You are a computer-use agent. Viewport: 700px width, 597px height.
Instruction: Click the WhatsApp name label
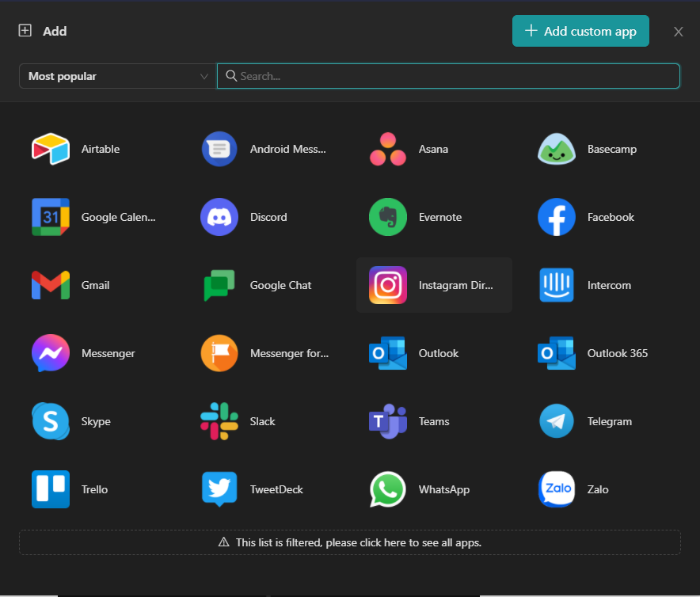(444, 489)
